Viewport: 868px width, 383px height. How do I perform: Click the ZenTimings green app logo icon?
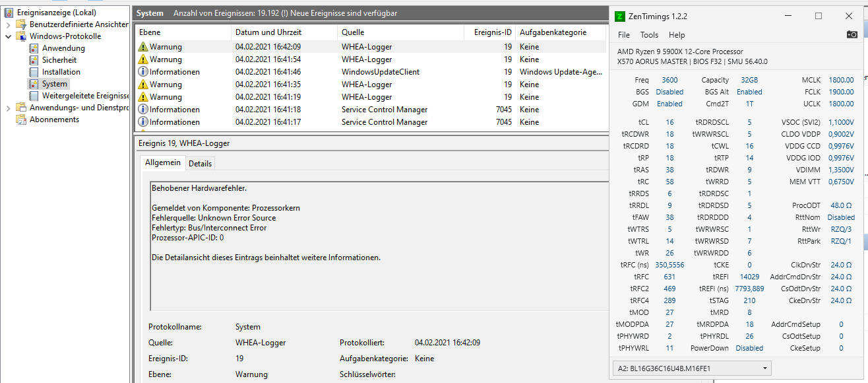(621, 16)
